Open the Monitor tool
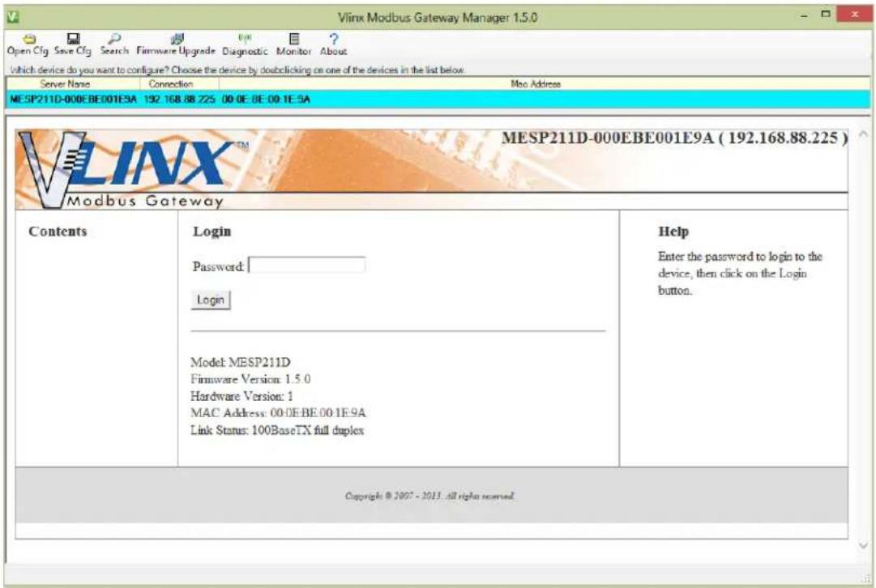The image size is (876, 588). click(x=294, y=45)
